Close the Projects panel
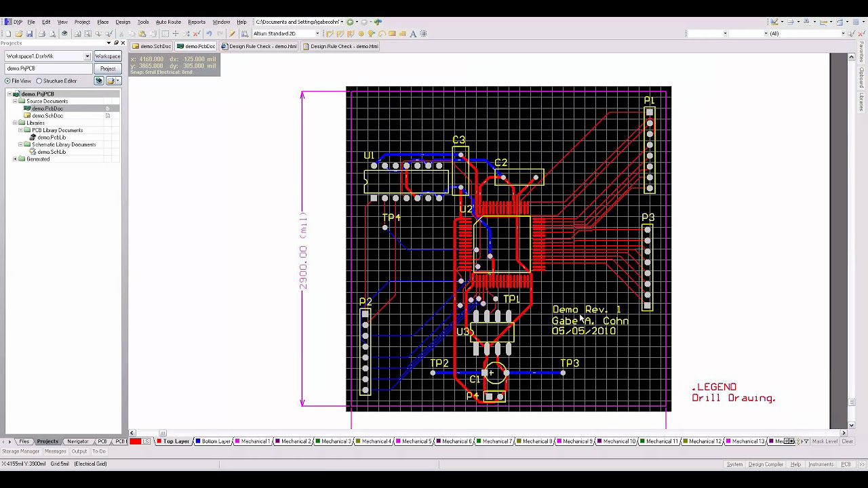This screenshot has height=488, width=868. (123, 43)
